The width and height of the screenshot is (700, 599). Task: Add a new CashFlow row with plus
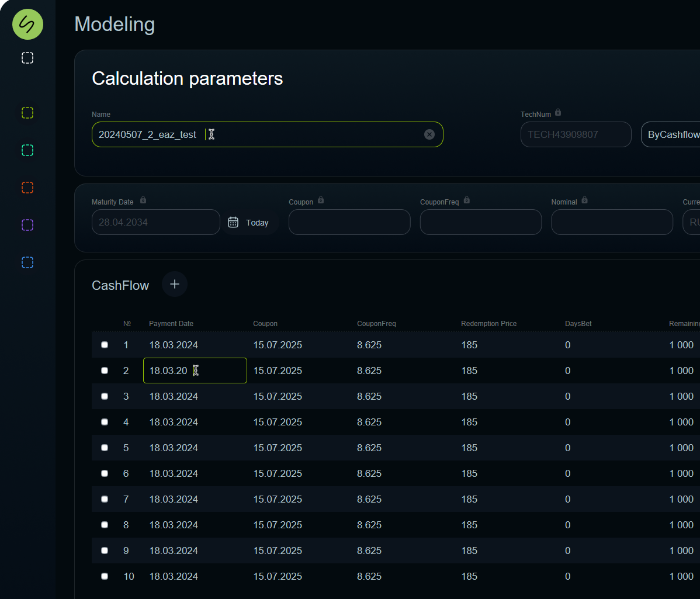[175, 284]
